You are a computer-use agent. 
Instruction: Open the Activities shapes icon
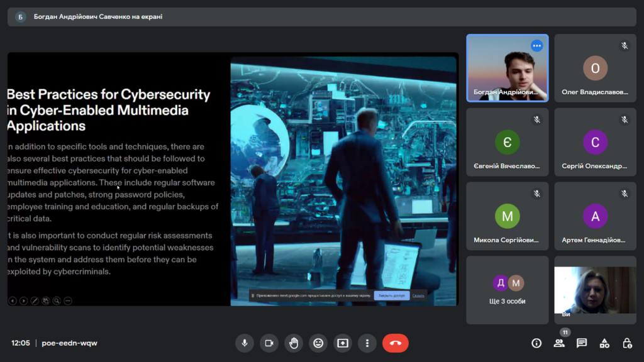(604, 343)
